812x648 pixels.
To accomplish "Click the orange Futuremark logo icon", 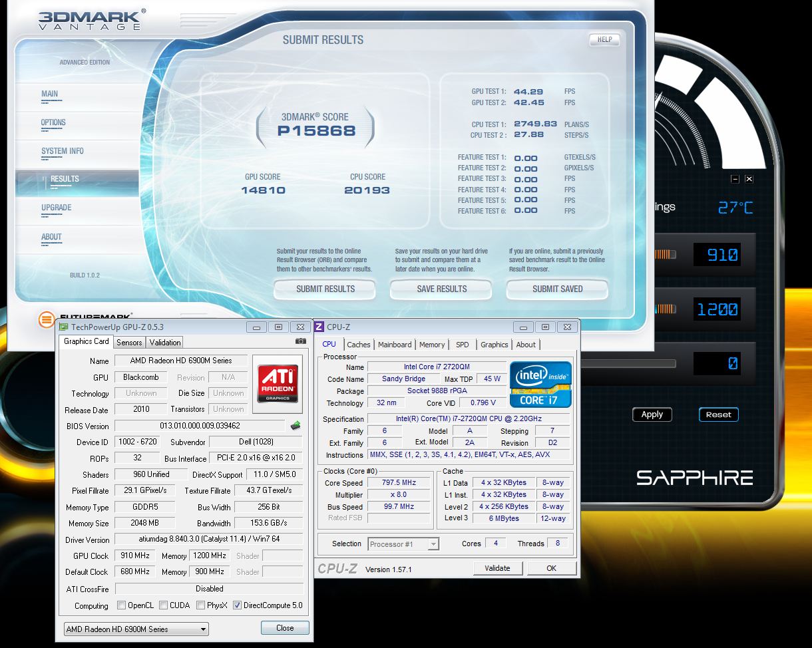I will tap(46, 319).
